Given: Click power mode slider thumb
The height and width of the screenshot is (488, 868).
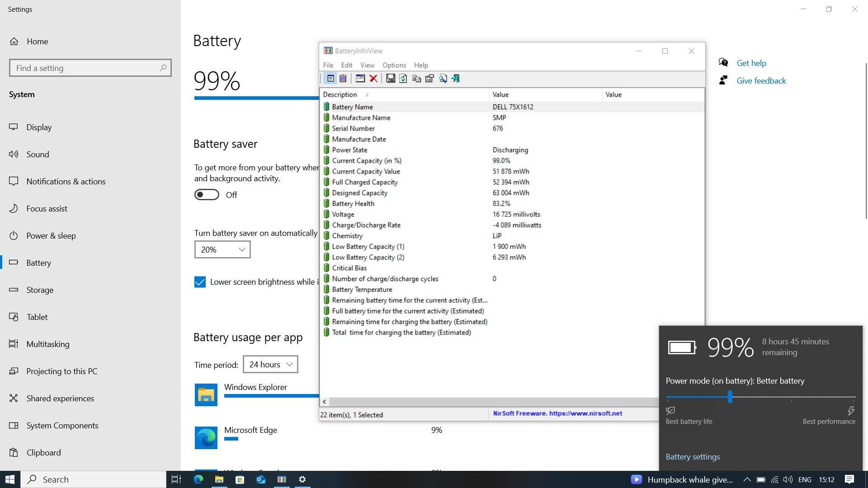Looking at the screenshot, I should click(x=730, y=397).
